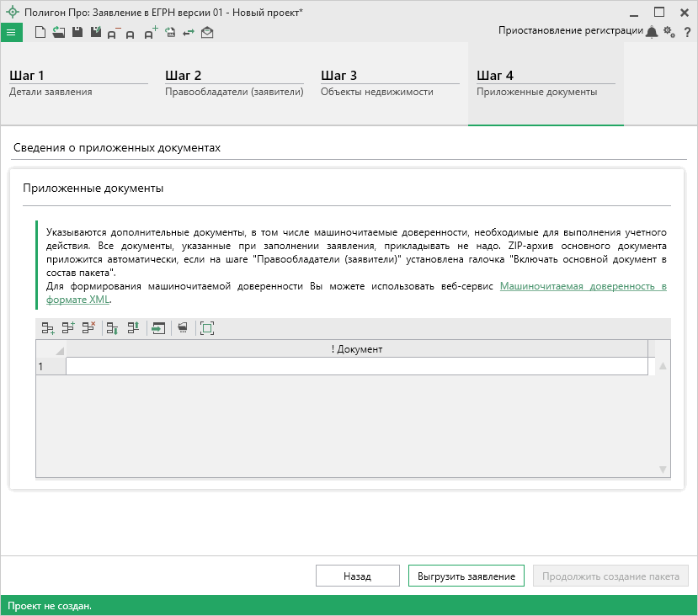Viewport: 698px width, 616px height.
Task: Open Машиночитаемая доверенность web service link
Action: (x=583, y=286)
